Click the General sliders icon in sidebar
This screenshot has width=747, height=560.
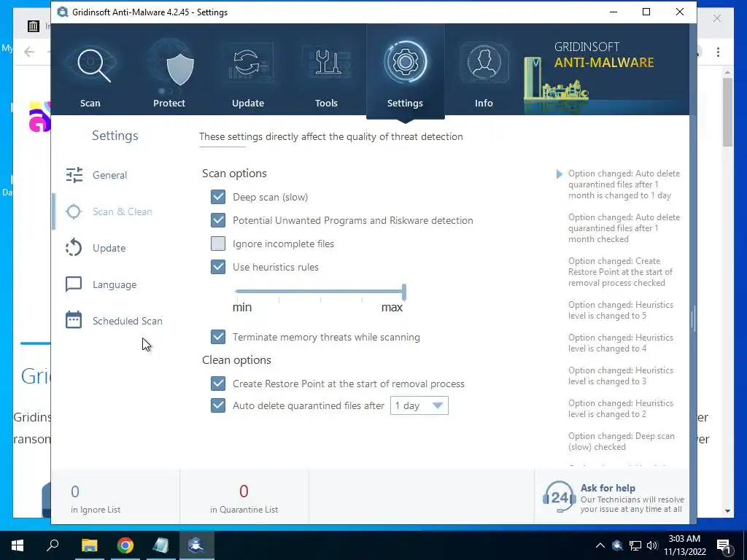pos(74,175)
